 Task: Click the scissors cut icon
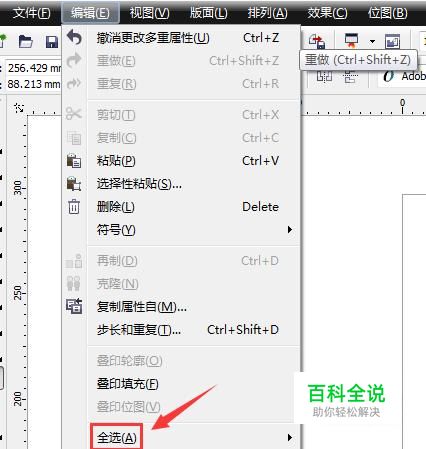pos(74,114)
